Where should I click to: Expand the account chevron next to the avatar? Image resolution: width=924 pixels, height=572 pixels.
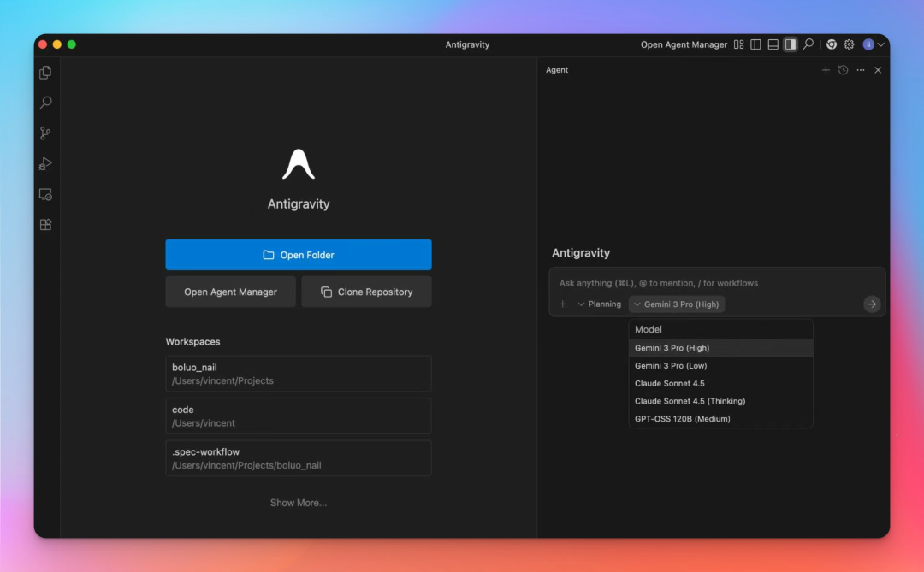[880, 44]
